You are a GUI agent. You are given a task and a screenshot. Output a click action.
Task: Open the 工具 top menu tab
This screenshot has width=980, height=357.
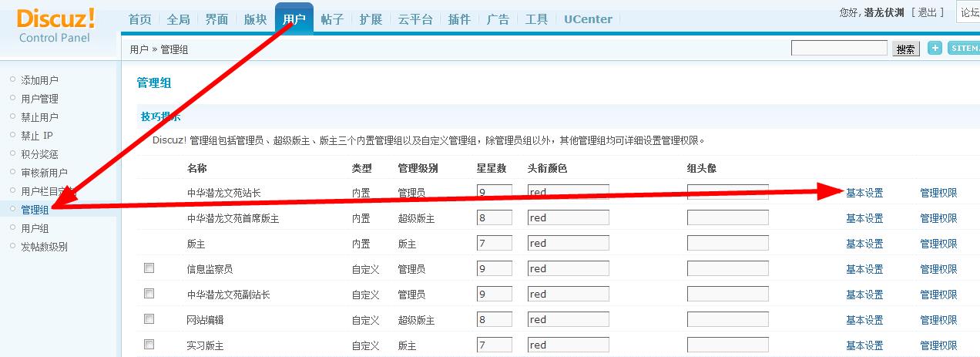click(x=536, y=19)
